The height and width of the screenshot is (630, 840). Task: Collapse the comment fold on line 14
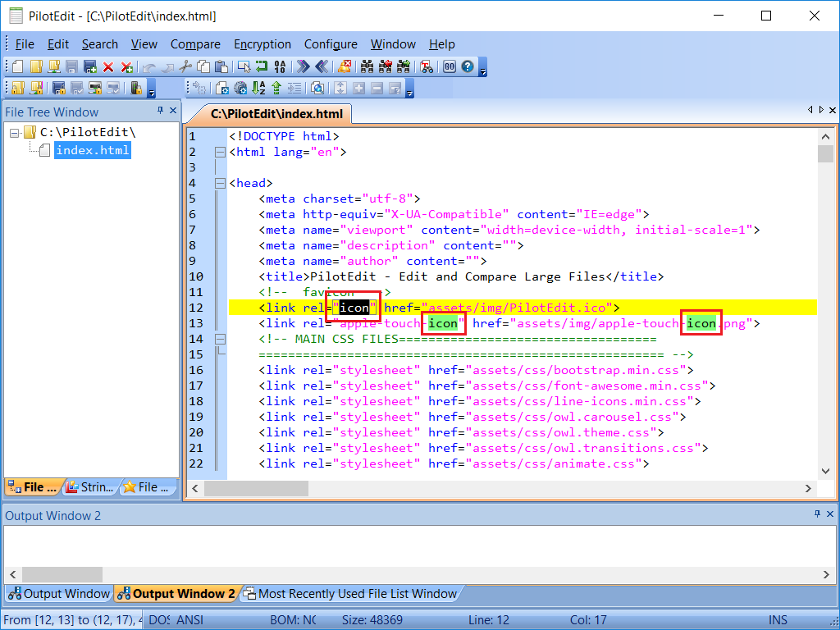(220, 339)
